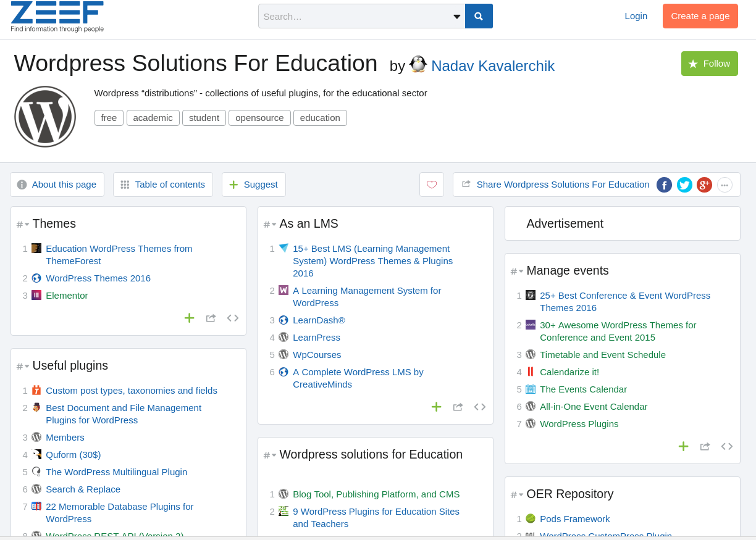Open Quform (30$) link
This screenshot has height=540, width=756.
coord(73,455)
